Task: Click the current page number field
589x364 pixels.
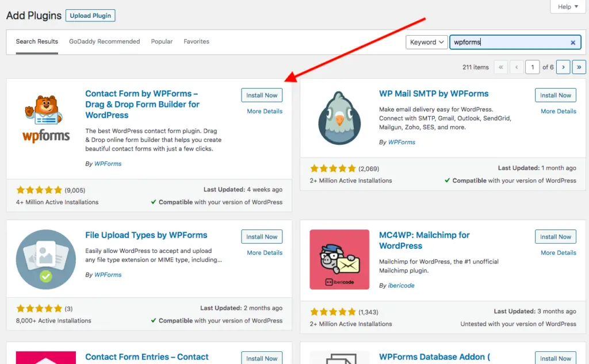Action: click(x=532, y=67)
